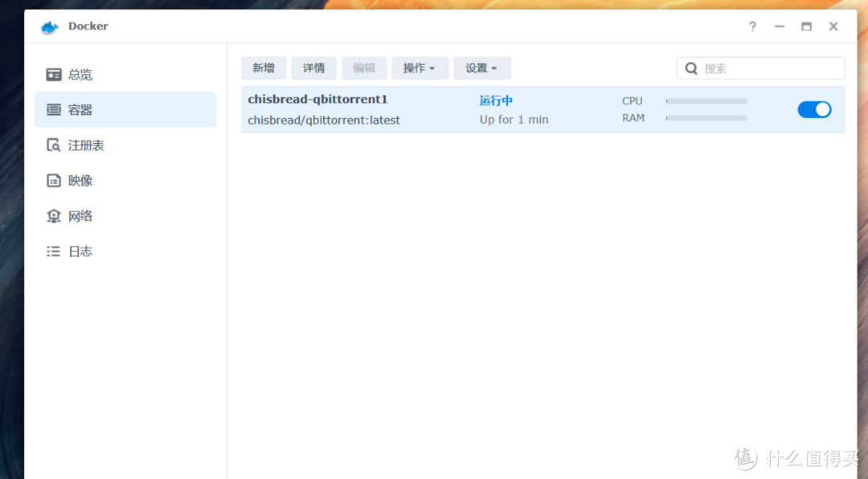Click the Docker whale icon in titlebar
The height and width of the screenshot is (479, 868).
coord(48,26)
